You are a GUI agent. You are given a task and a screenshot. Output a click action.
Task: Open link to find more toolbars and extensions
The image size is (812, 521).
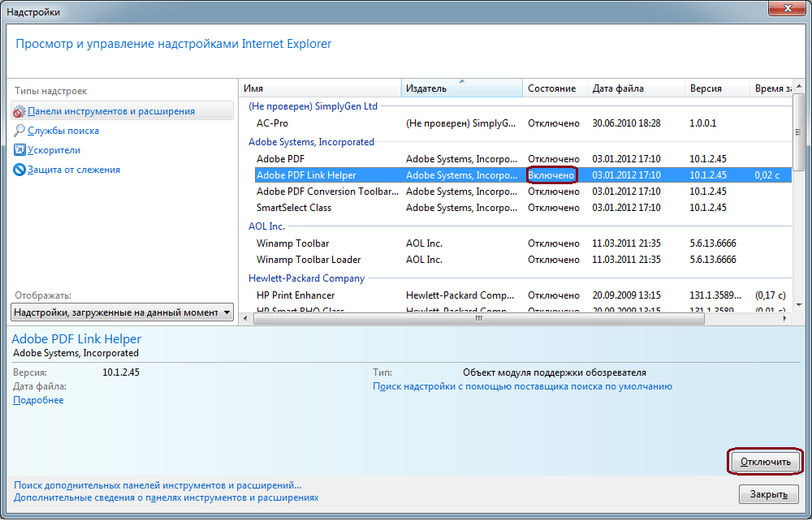(157, 485)
